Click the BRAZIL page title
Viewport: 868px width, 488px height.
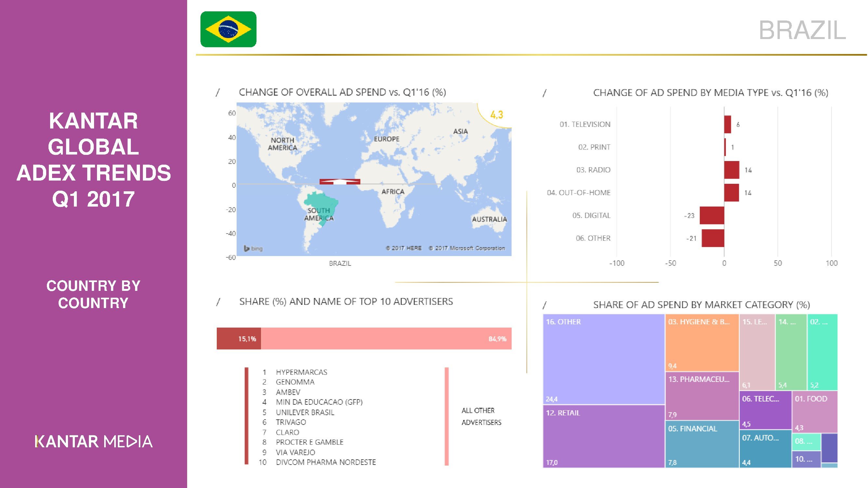802,30
